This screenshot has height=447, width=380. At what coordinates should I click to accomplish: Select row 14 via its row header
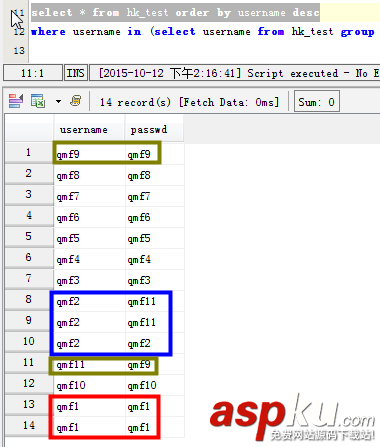click(x=29, y=426)
